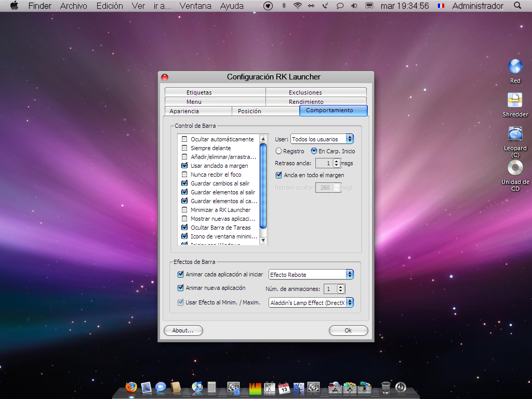Screen dimensions: 532x399
Task: Open the orange-green graph dock icon
Action: [255, 388]
